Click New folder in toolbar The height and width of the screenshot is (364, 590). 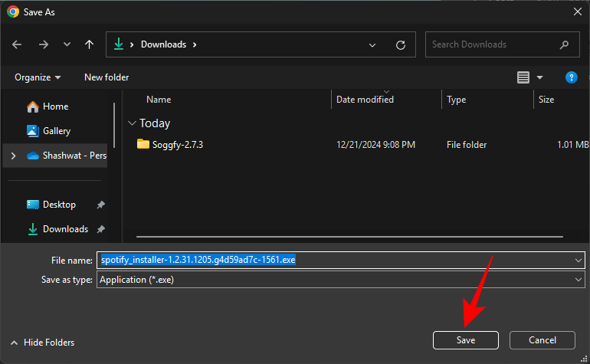click(107, 77)
